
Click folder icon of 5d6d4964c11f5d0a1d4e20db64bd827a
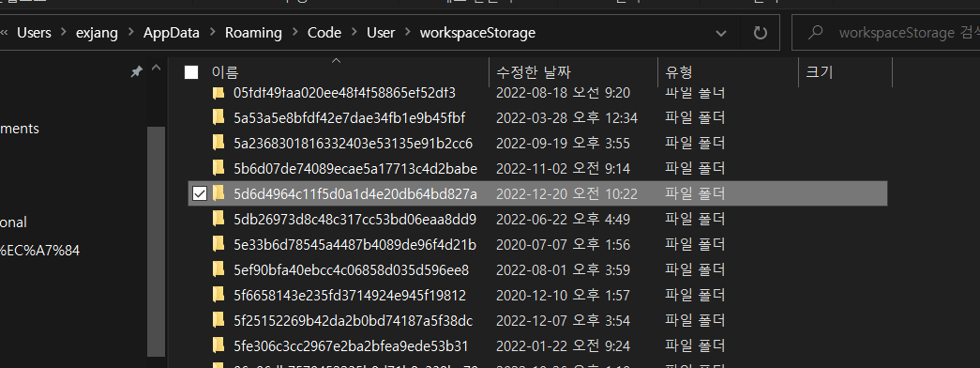(219, 193)
